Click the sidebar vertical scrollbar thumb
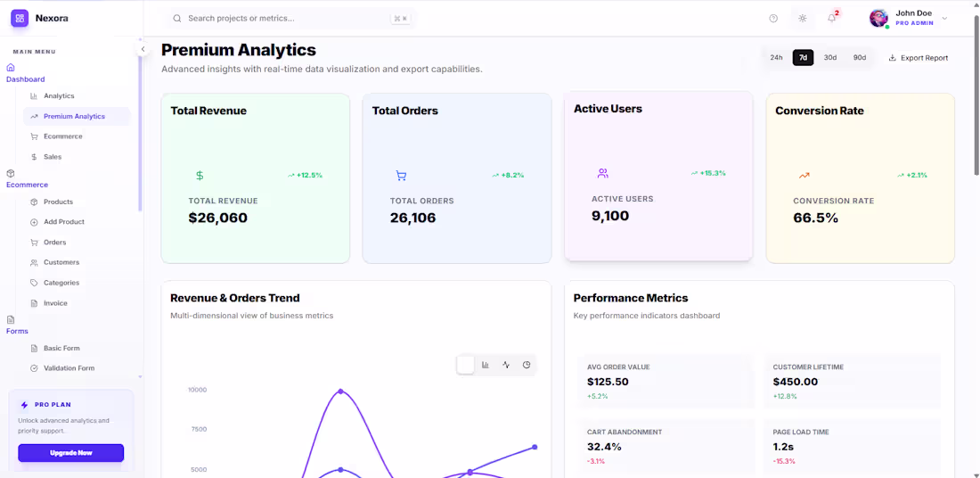This screenshot has width=980, height=478. (x=140, y=135)
